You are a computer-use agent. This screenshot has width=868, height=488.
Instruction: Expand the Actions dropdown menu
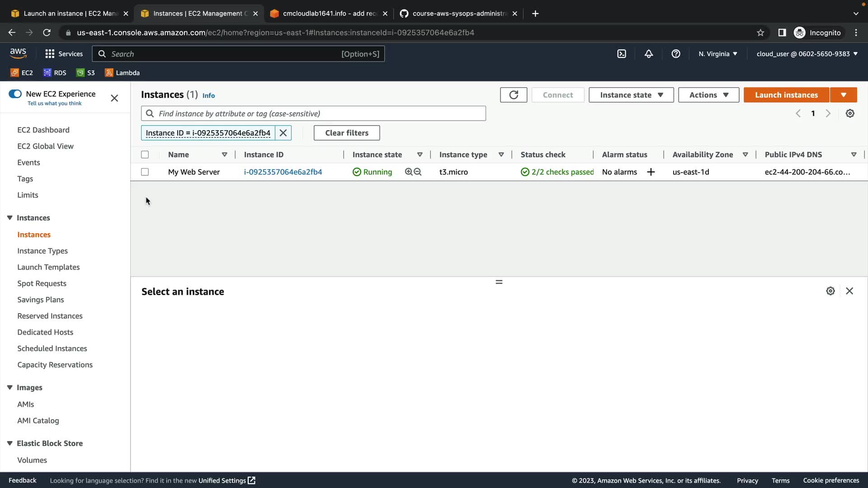click(x=708, y=95)
